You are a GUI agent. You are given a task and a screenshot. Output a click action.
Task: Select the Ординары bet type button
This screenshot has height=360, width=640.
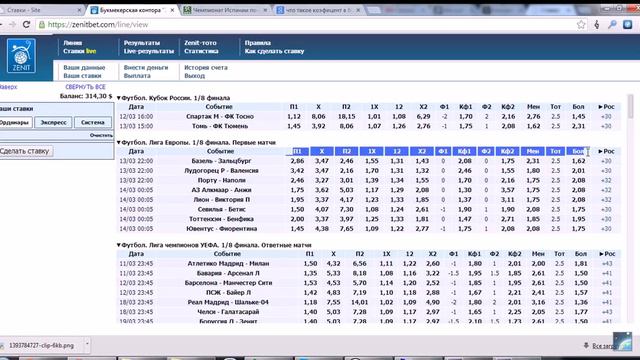(x=15, y=122)
